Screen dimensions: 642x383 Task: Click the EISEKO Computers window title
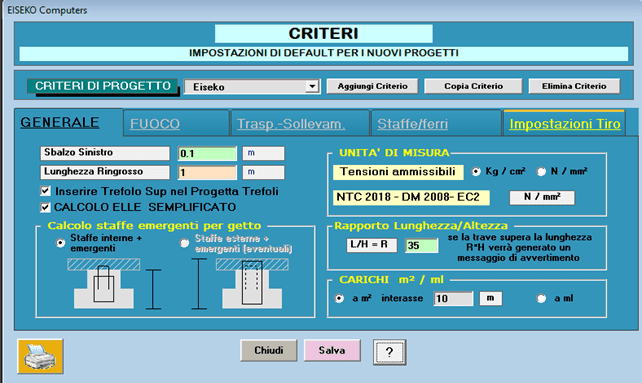tap(47, 10)
